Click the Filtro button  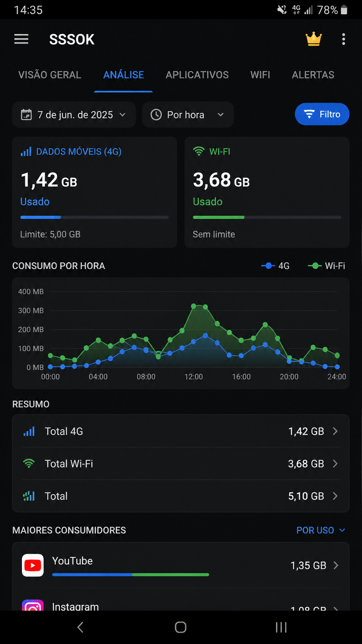tap(322, 114)
